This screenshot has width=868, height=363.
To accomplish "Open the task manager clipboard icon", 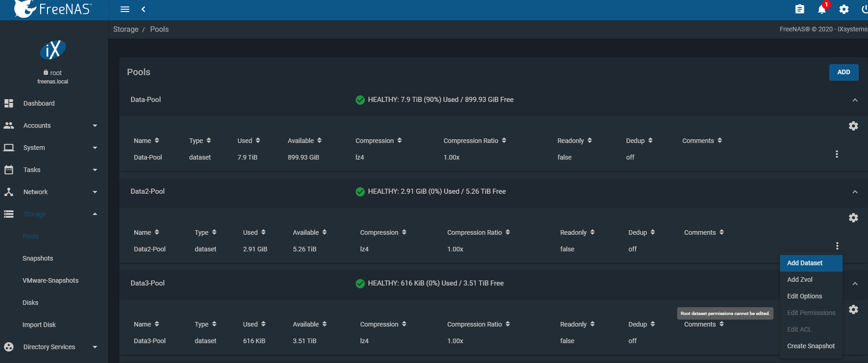I will (x=800, y=10).
